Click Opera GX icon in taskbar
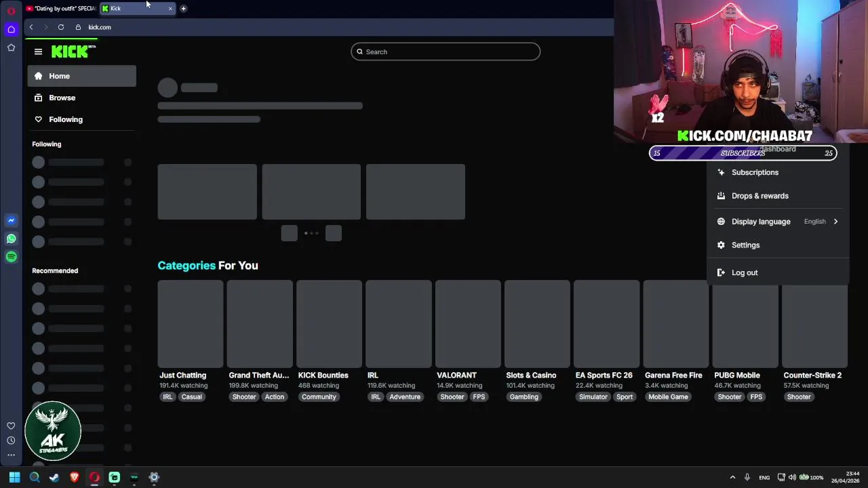Viewport: 868px width, 488px height. (94, 477)
